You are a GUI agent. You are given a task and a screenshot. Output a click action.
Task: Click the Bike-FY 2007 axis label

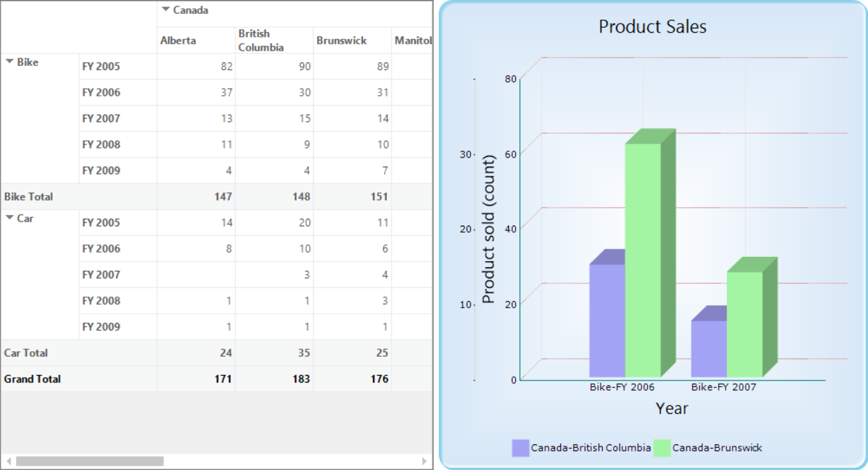tap(724, 387)
